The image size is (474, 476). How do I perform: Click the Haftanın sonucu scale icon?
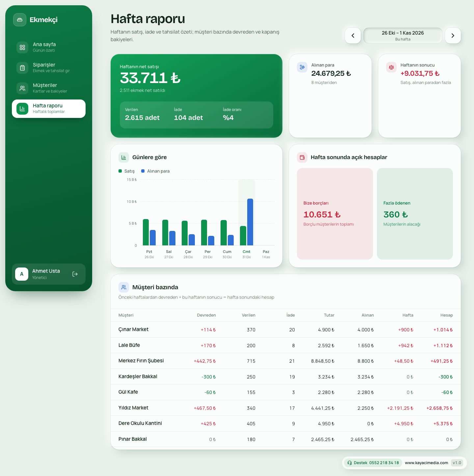pyautogui.click(x=391, y=67)
